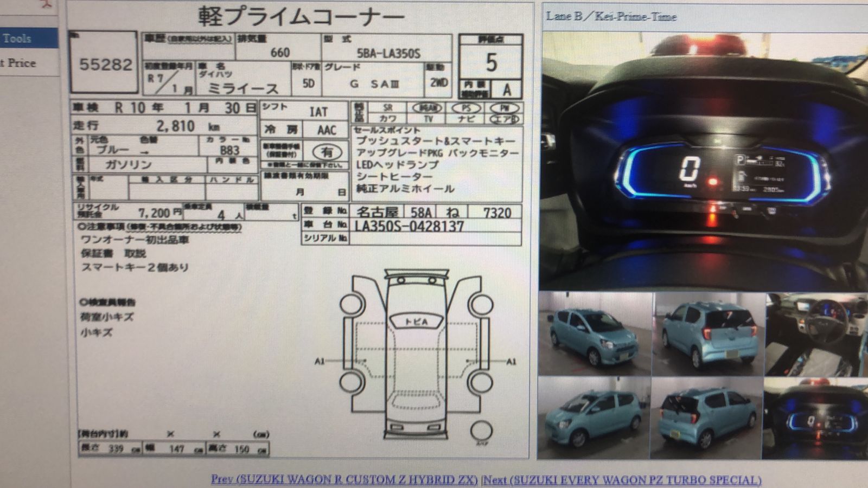Click the circled 有 mark on sheet
The width and height of the screenshot is (868, 488).
327,152
